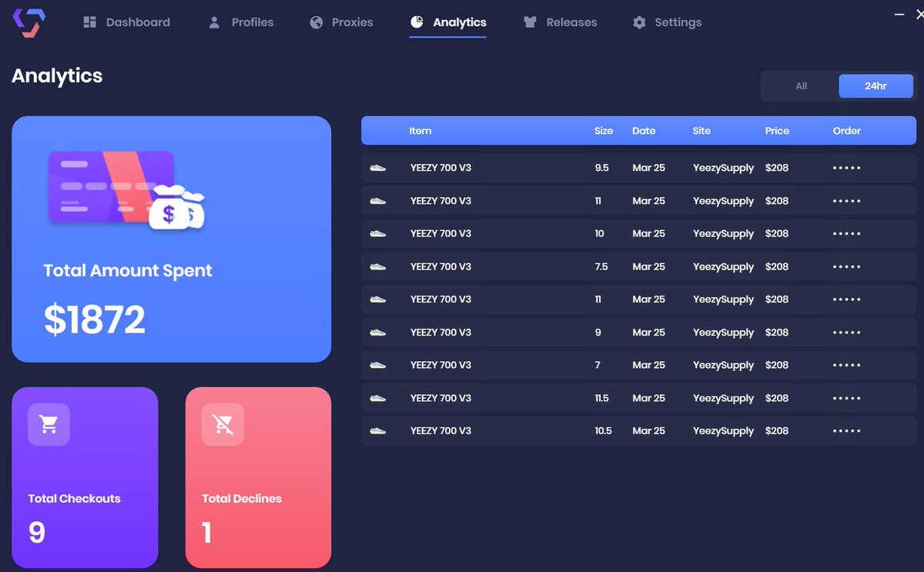Click the Profiles person icon

tap(214, 22)
